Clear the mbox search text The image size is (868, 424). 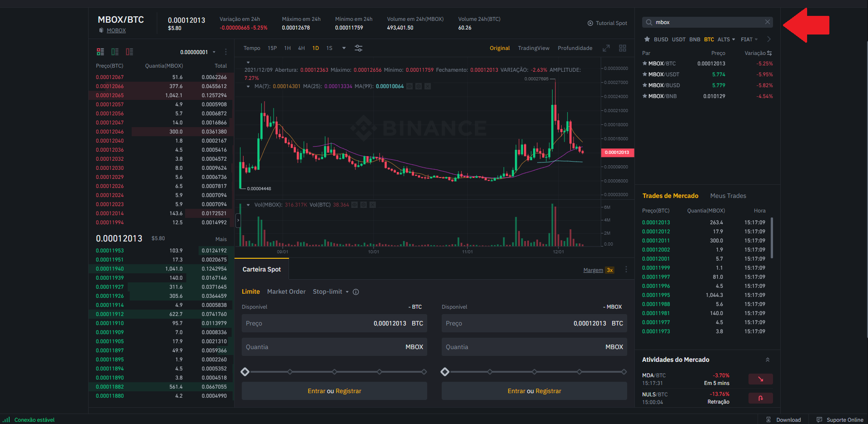[768, 22]
